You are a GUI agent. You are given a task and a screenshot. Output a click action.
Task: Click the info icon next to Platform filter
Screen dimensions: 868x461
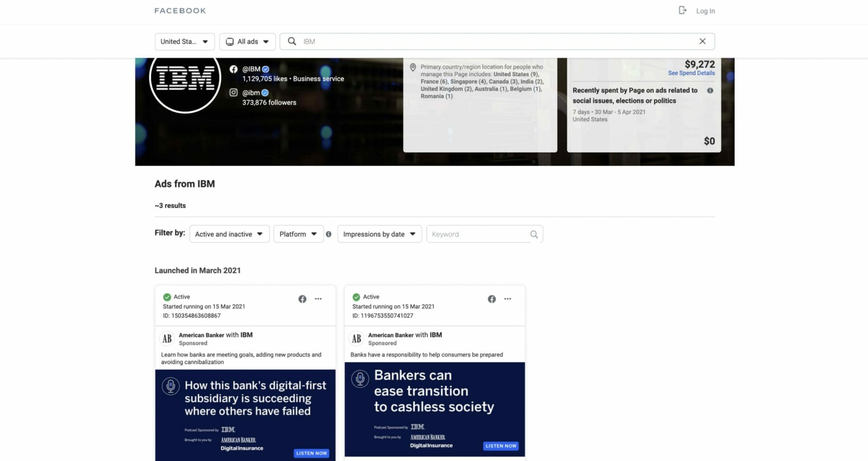329,234
